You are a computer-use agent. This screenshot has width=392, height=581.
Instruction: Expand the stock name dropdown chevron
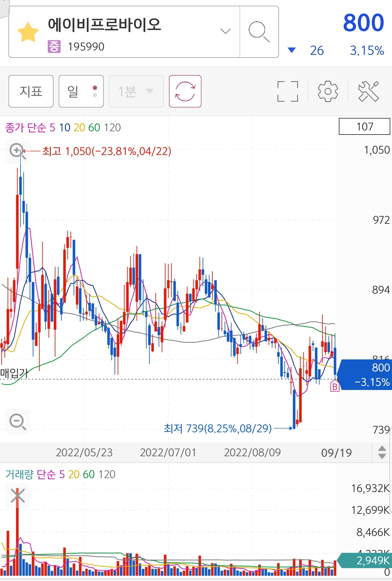pos(225,31)
